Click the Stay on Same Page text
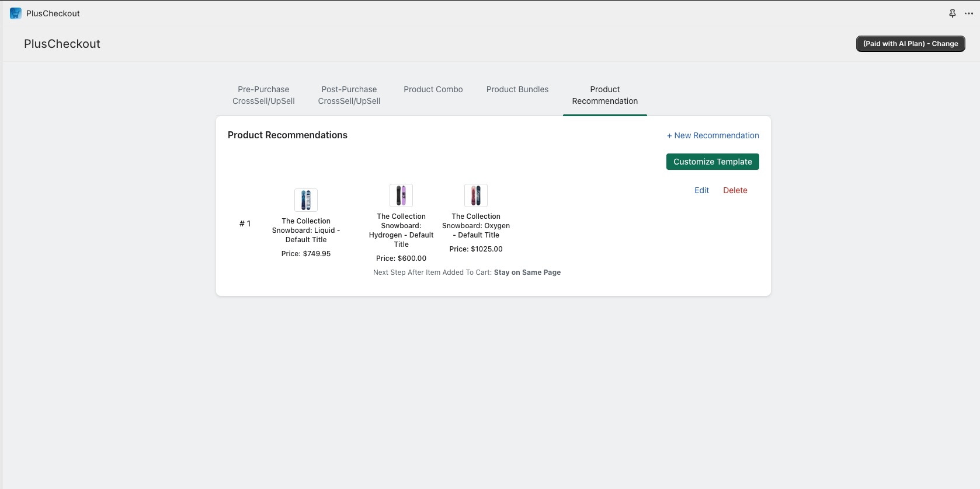Screen dimensions: 980x489 pyautogui.click(x=527, y=273)
